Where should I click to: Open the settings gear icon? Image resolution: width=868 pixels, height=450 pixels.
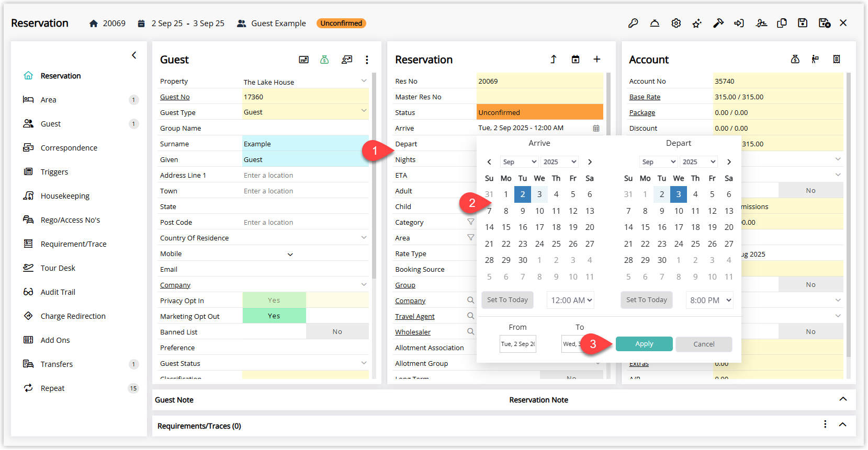pos(676,23)
